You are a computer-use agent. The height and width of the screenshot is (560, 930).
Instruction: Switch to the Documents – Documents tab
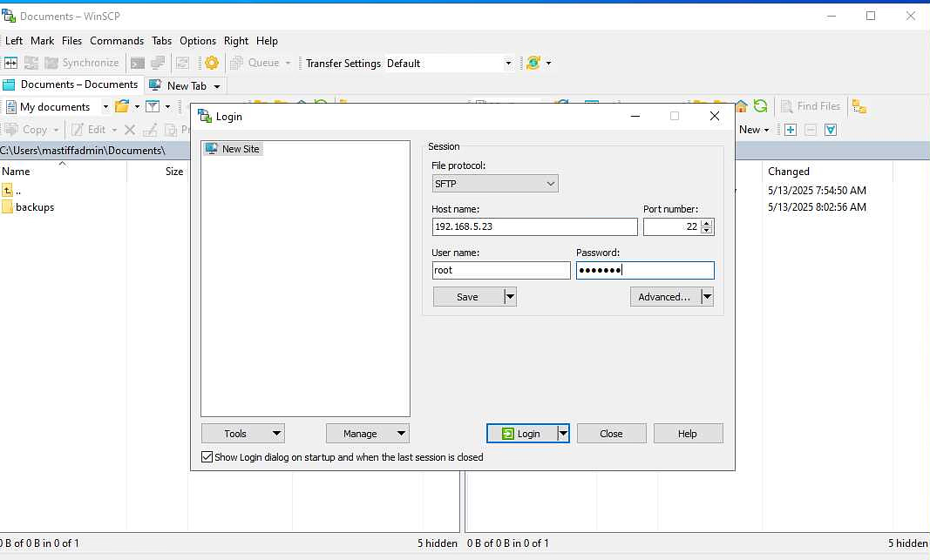(71, 84)
